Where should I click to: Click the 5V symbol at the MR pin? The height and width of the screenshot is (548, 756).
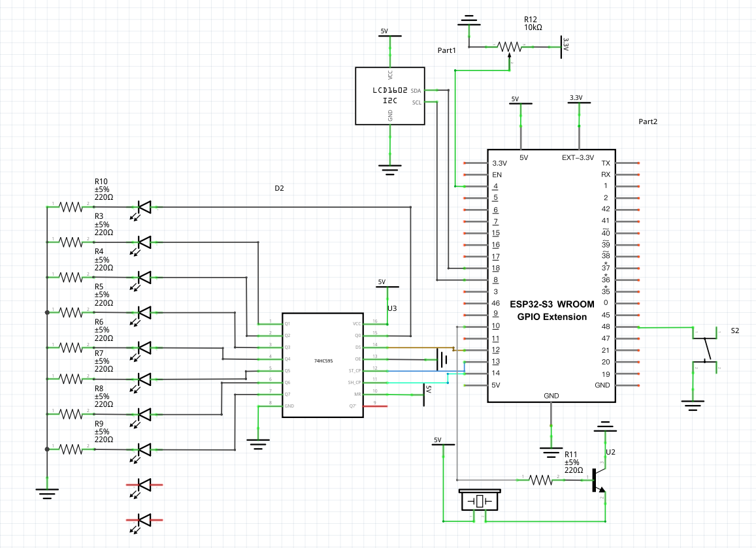(x=426, y=395)
